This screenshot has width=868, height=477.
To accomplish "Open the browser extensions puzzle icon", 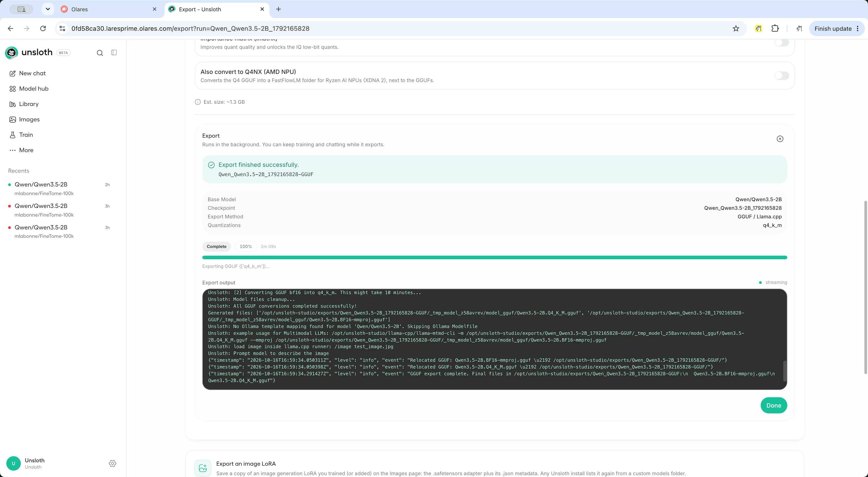I will [x=775, y=29].
